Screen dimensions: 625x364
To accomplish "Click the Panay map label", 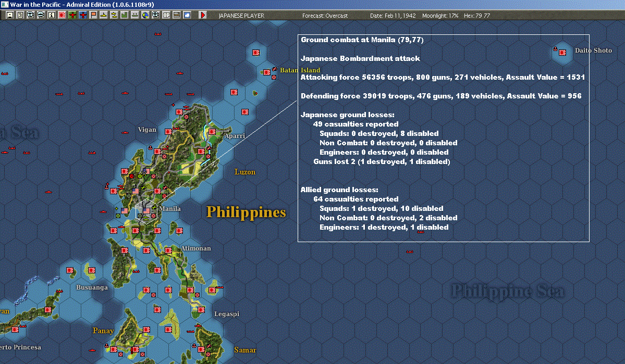I will pyautogui.click(x=103, y=331).
